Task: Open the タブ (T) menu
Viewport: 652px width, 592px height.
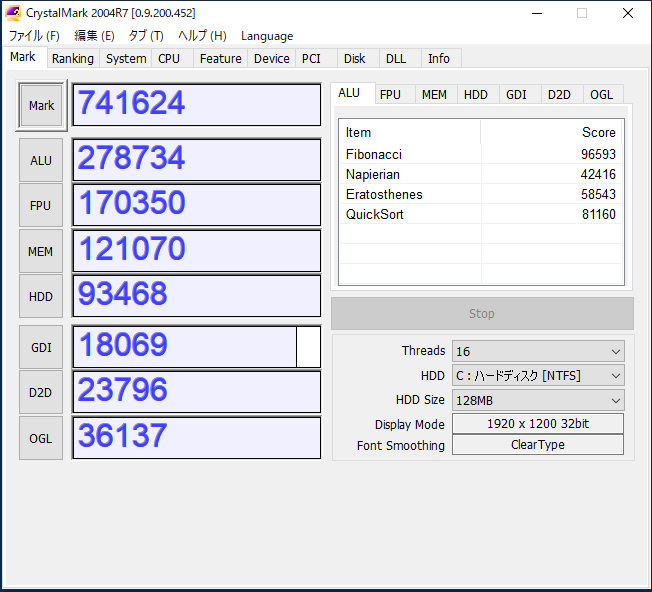Action: [146, 36]
